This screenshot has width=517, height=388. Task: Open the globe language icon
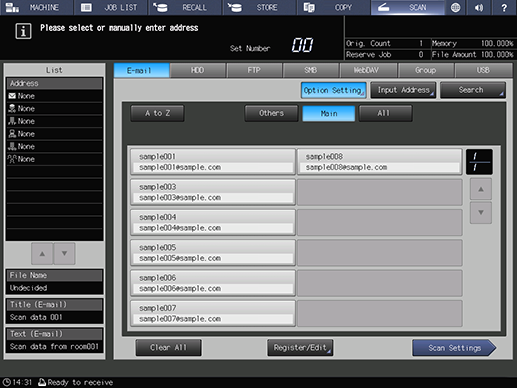pos(455,7)
